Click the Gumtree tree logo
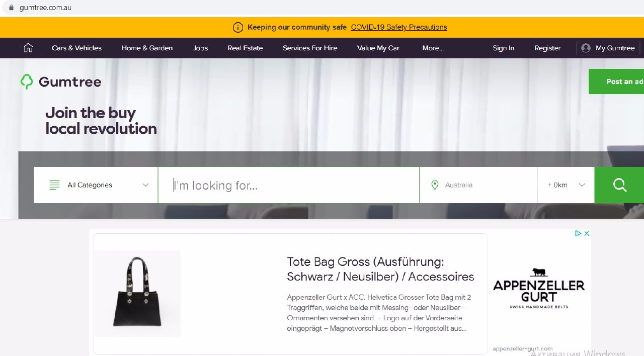Viewport: 644px width, 356px height. 27,81
